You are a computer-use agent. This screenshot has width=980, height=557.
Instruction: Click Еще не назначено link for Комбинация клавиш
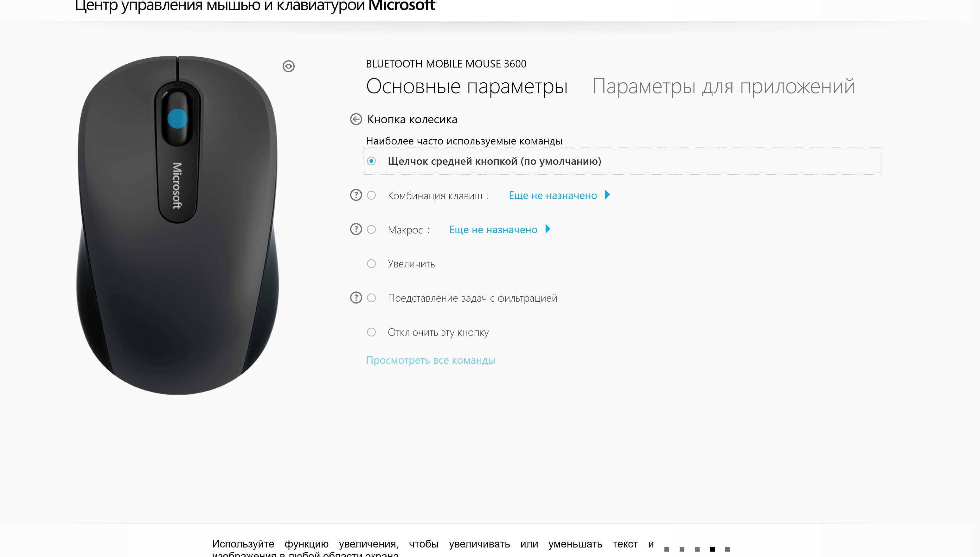pyautogui.click(x=553, y=195)
